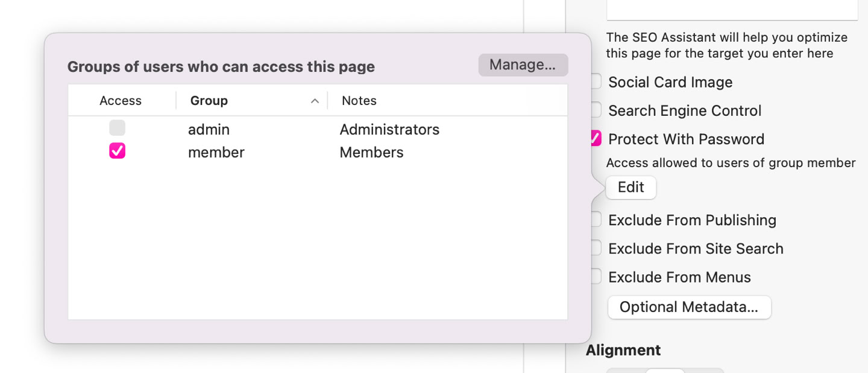Sort by the Group column header
This screenshot has width=868, height=373.
point(209,101)
